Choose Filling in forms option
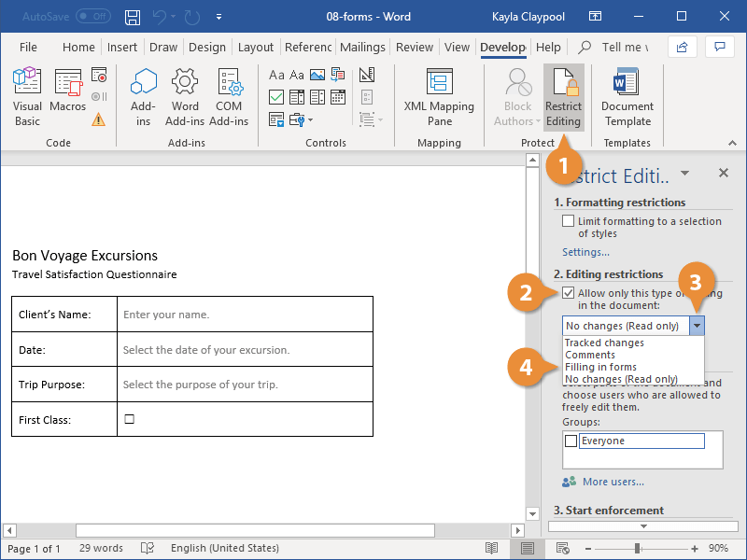This screenshot has height=560, width=747. [600, 367]
